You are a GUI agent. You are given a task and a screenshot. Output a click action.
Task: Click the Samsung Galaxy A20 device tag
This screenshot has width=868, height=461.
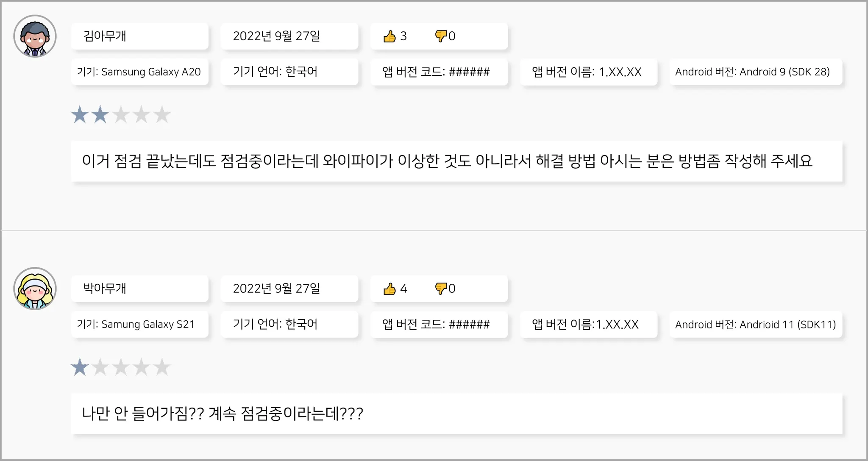click(140, 72)
